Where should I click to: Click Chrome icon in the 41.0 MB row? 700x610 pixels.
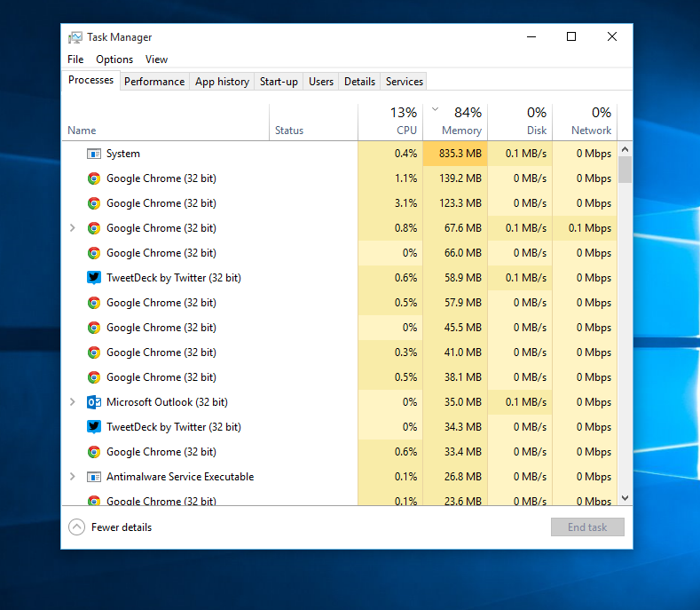94,353
